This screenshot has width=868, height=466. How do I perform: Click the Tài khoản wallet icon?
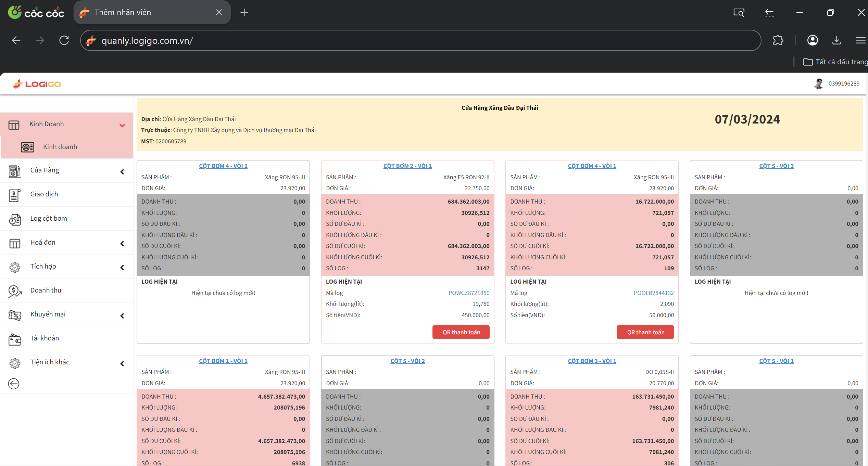coord(14,339)
